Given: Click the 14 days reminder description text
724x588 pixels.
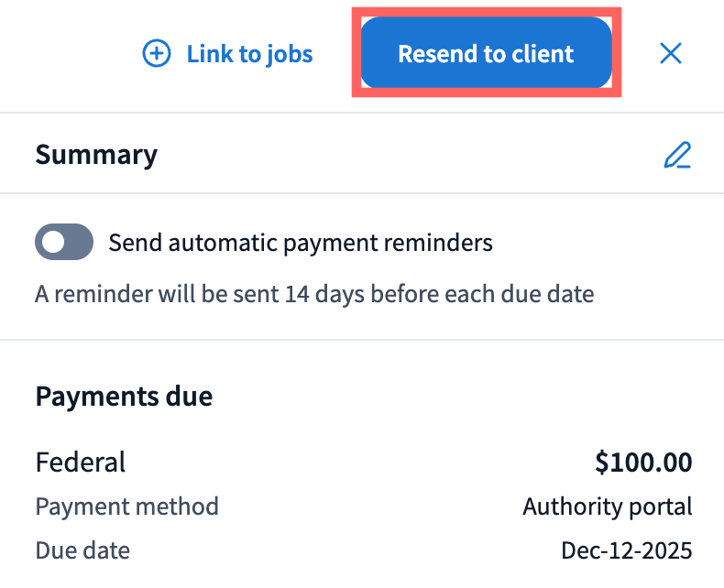Looking at the screenshot, I should point(314,294).
